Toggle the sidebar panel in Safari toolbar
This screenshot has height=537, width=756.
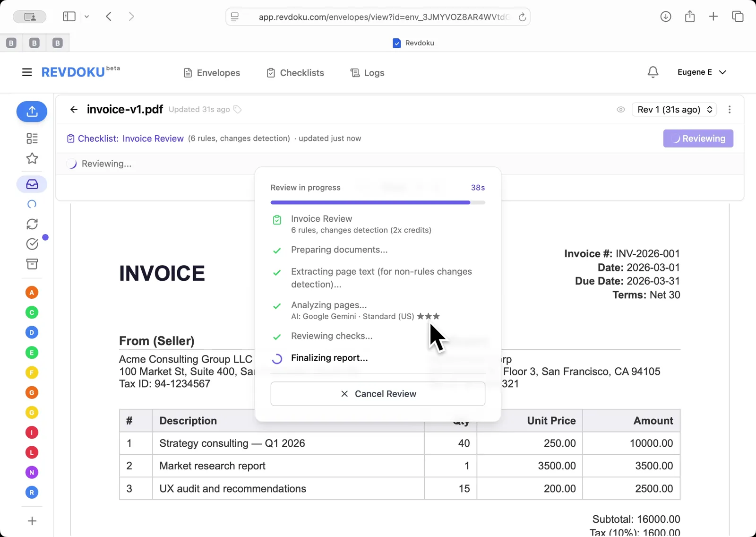69,16
